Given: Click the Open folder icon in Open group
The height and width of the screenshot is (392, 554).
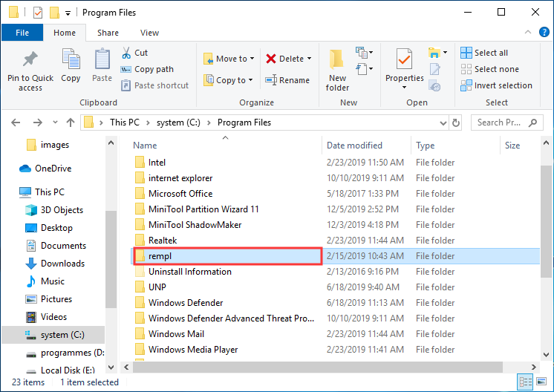Looking at the screenshot, I should click(x=434, y=53).
